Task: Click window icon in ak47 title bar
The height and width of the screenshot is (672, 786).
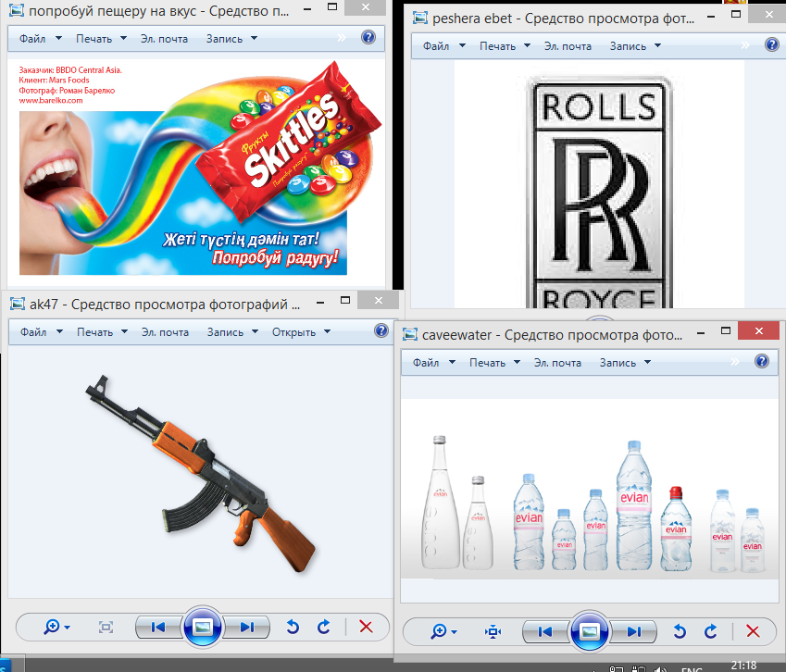Action: [x=18, y=304]
